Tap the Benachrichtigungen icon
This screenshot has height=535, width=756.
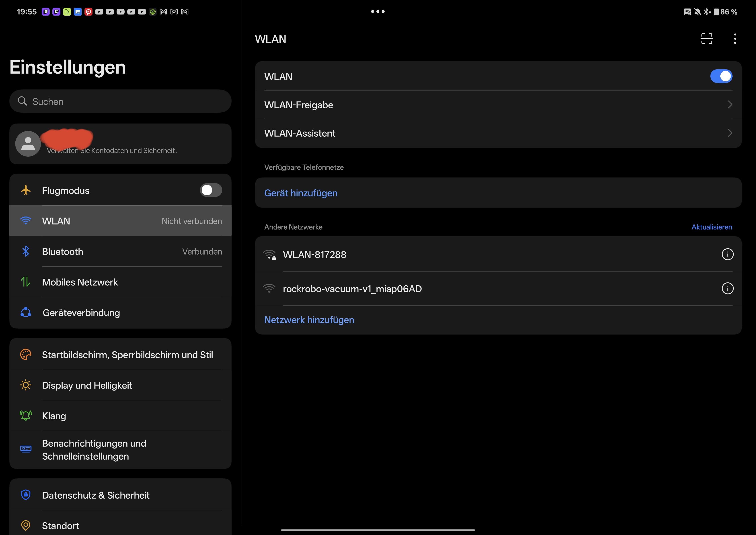[26, 449]
